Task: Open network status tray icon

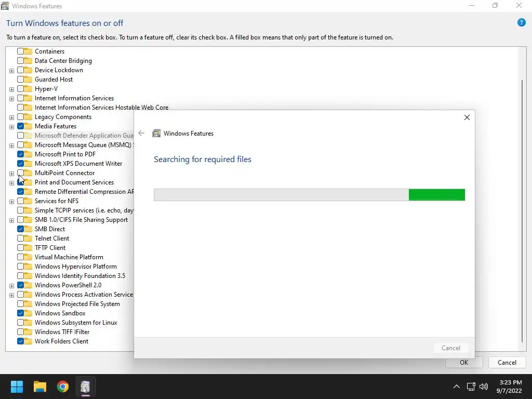Action: click(x=471, y=387)
